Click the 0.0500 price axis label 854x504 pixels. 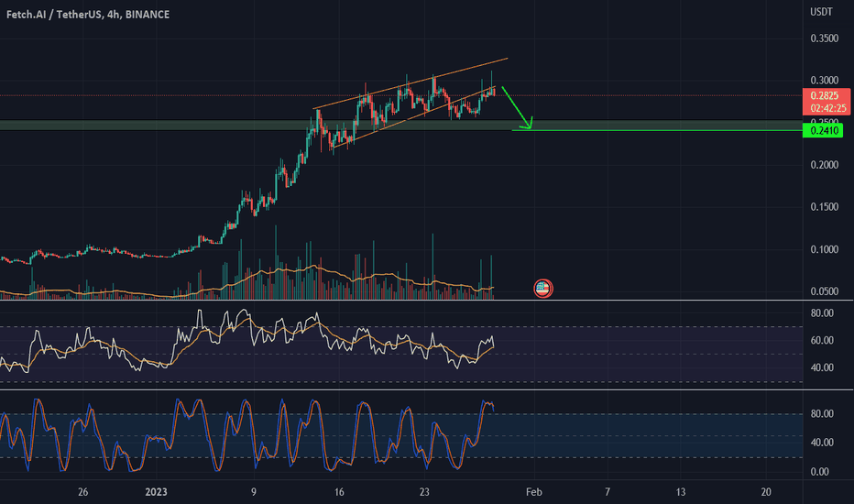tap(824, 291)
